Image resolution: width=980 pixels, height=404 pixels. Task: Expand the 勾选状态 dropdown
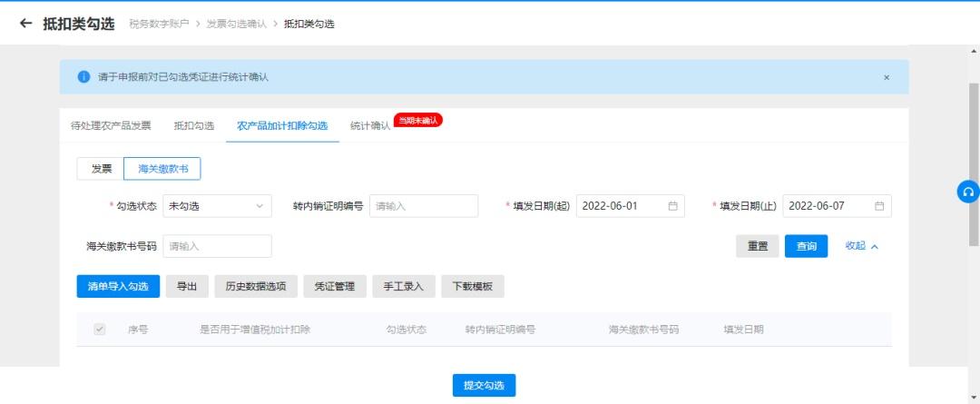(217, 206)
